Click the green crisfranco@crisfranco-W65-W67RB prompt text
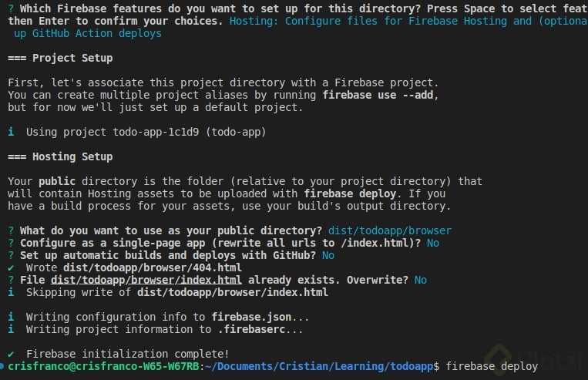This screenshot has height=380, width=588. (x=102, y=367)
